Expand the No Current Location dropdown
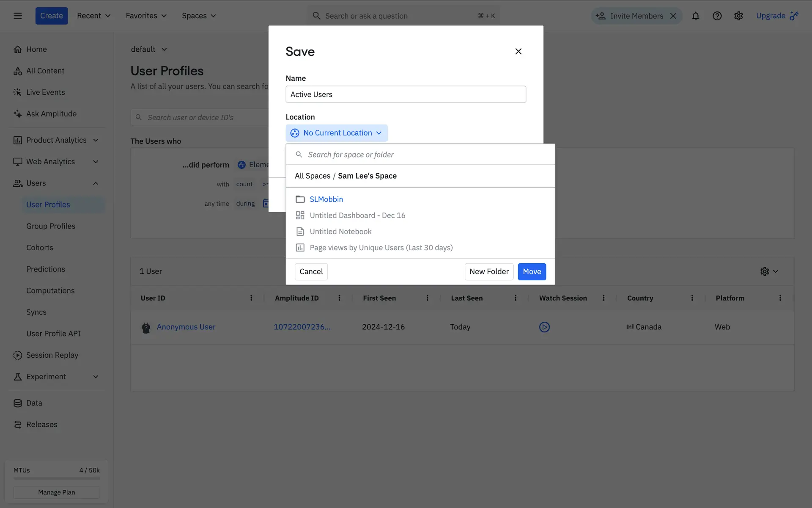 click(337, 133)
